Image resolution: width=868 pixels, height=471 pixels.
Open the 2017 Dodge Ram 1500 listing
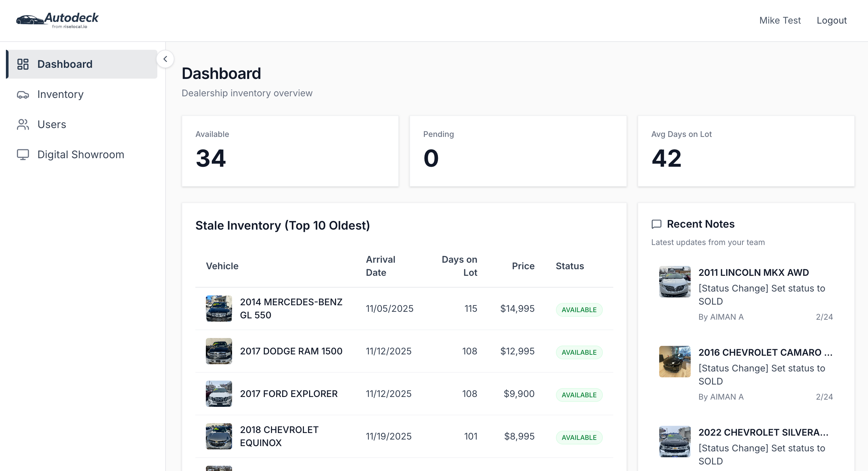click(291, 351)
